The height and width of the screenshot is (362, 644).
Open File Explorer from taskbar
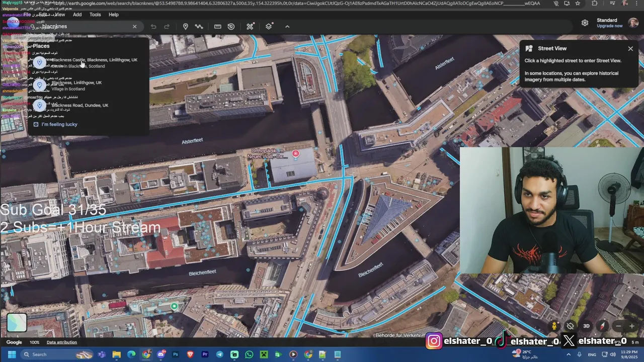(117, 354)
